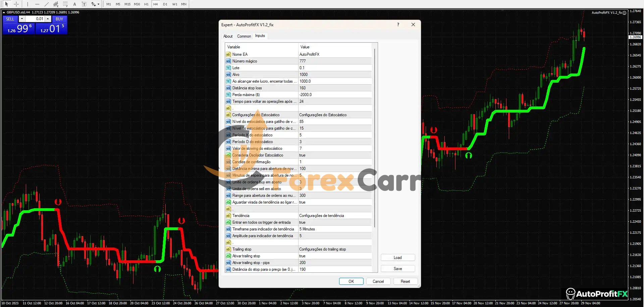The width and height of the screenshot is (644, 307).
Task: Pick the Vertical Line drawing tool
Action: click(x=28, y=4)
